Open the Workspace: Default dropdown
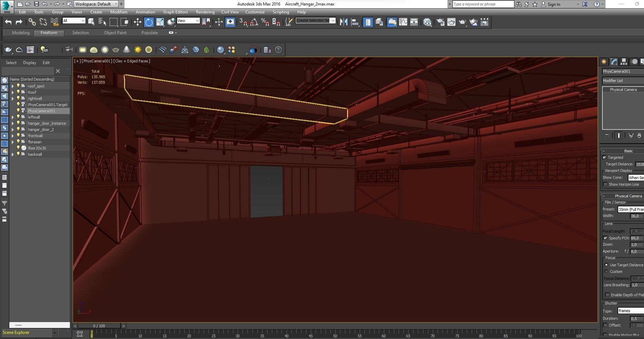The width and height of the screenshot is (644, 339). 96,4
